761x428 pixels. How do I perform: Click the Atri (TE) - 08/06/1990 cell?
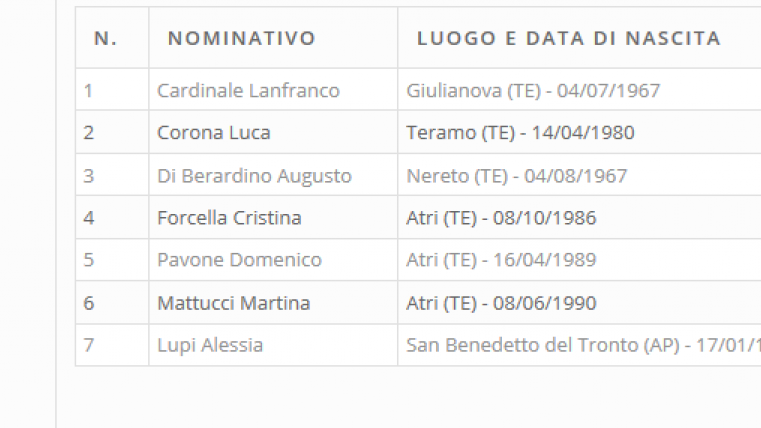[501, 303]
